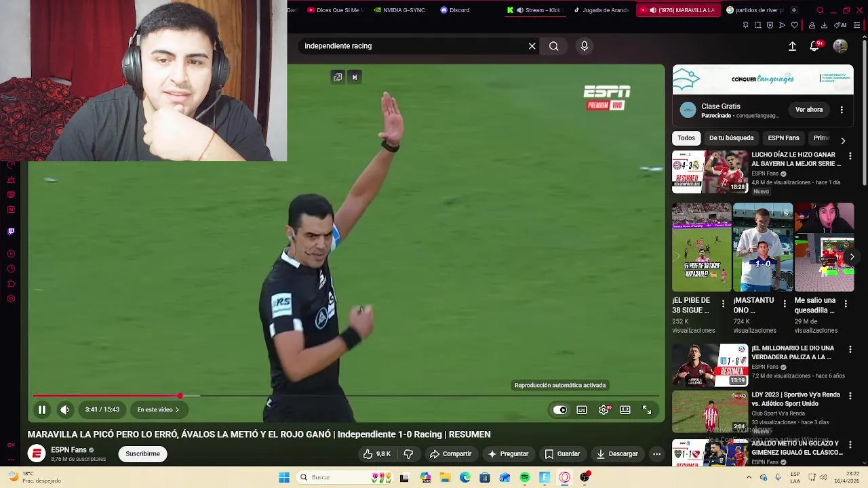Image resolution: width=868 pixels, height=488 pixels.
Task: Clear the search box with X icon
Action: point(532,46)
